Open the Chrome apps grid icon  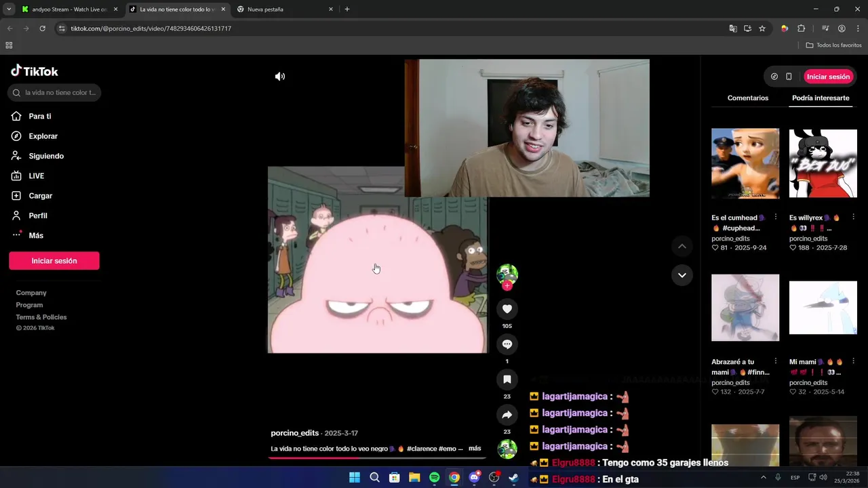(9, 45)
